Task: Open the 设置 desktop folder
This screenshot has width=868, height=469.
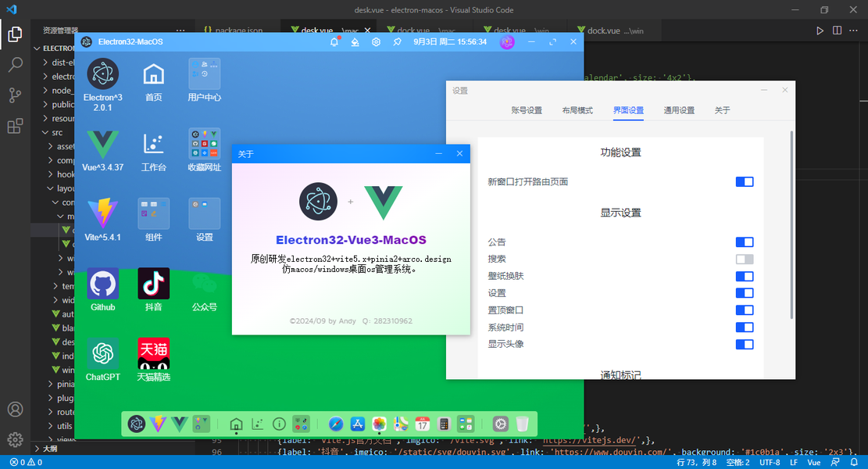Action: pyautogui.click(x=204, y=220)
